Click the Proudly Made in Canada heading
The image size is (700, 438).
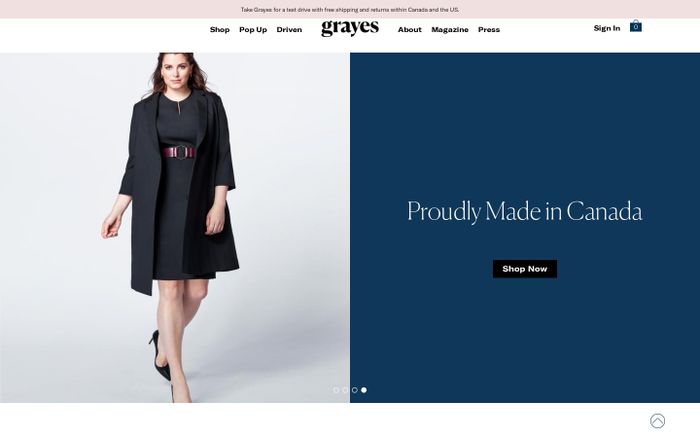[x=525, y=211]
